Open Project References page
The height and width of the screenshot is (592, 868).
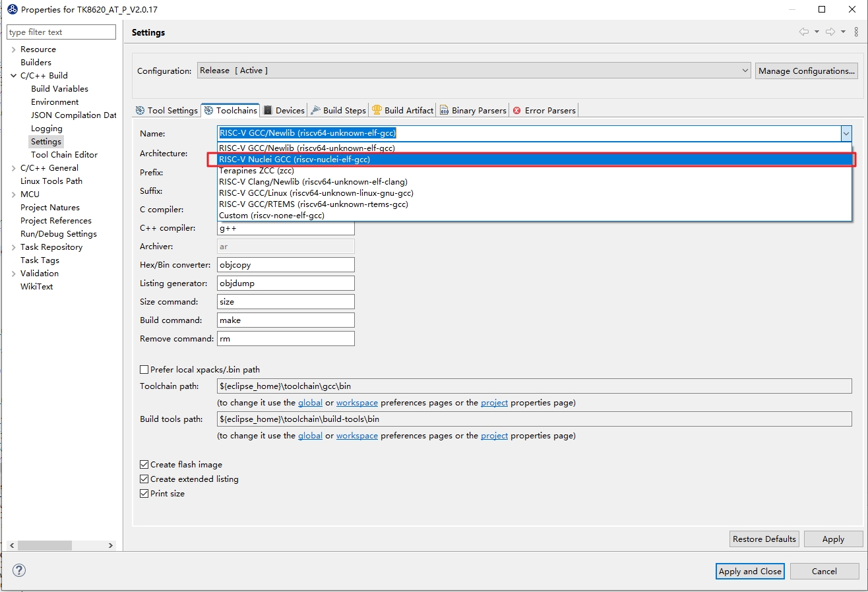[x=56, y=221]
